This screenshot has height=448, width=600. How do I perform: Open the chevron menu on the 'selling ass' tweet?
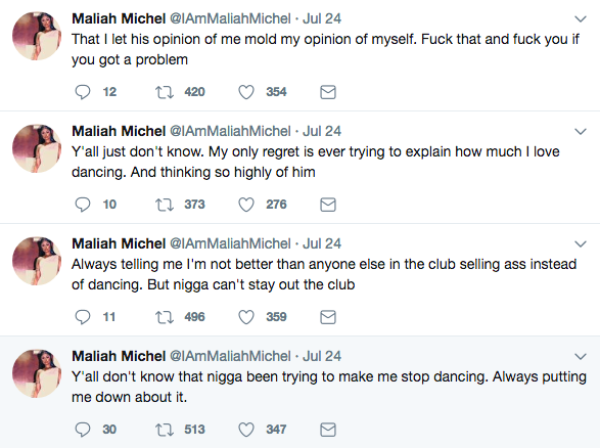coord(581,244)
